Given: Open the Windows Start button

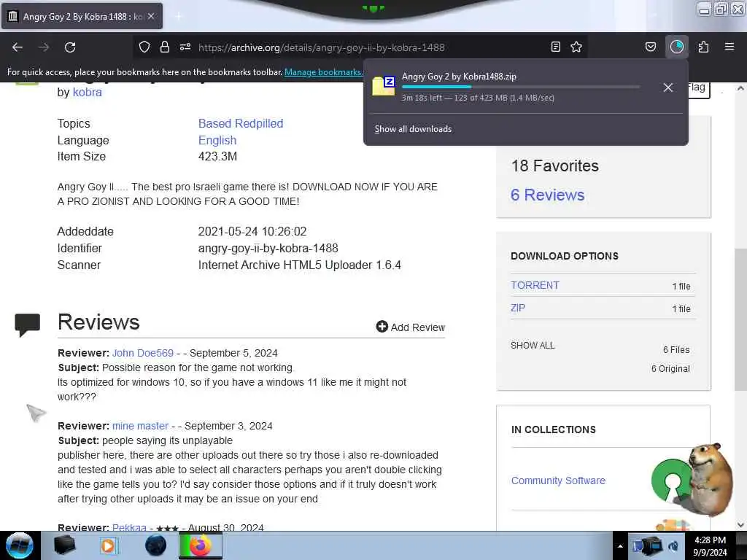Looking at the screenshot, I should click(x=20, y=545).
